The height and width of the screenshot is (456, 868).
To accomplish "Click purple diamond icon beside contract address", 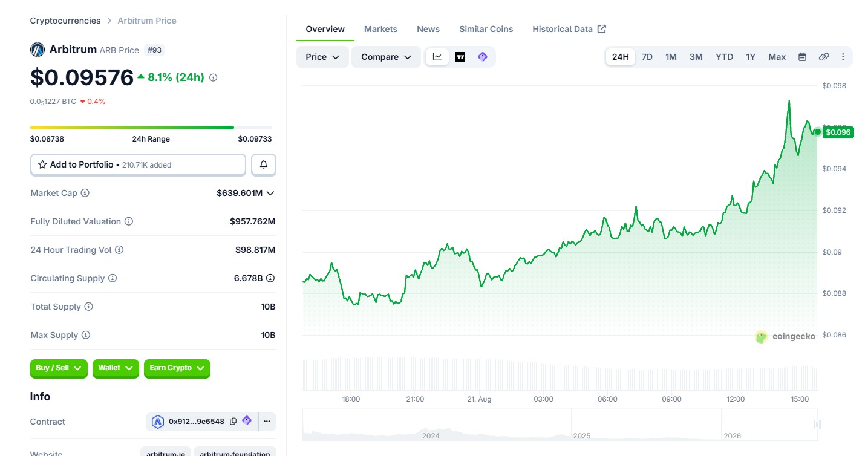I will click(x=247, y=421).
